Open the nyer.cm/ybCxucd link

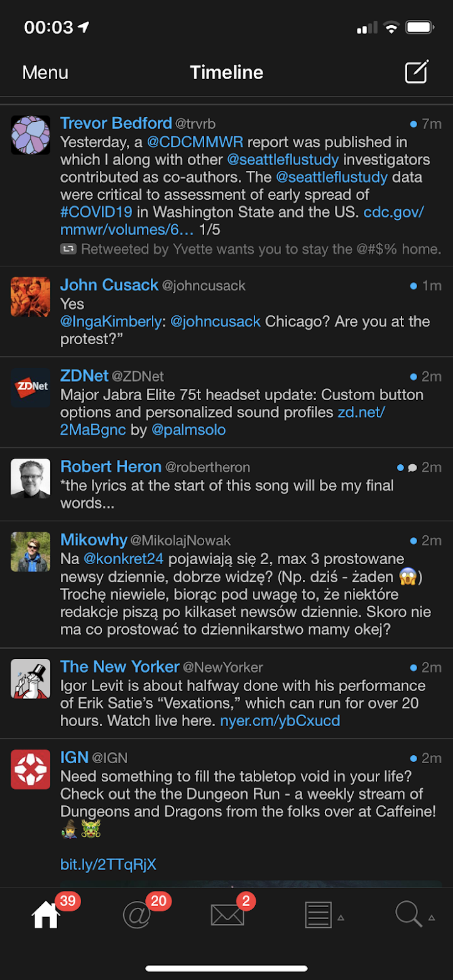point(280,721)
